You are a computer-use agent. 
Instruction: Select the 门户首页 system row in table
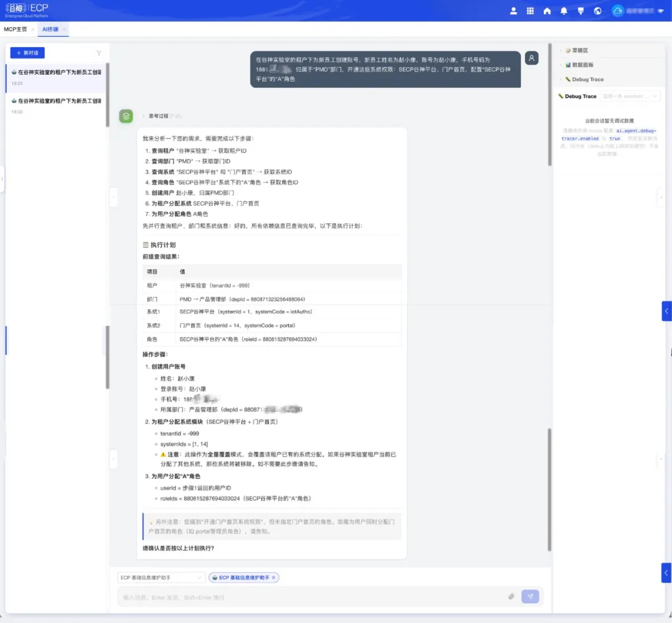(272, 325)
